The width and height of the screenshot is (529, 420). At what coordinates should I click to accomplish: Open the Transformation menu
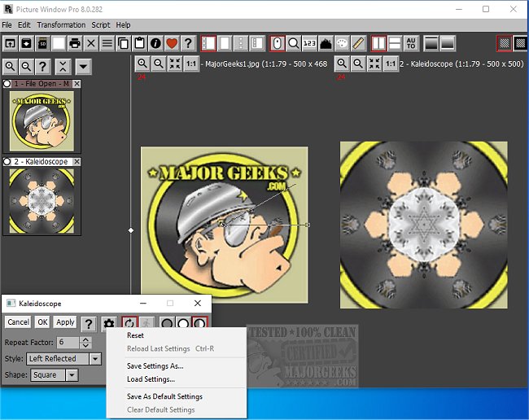pyautogui.click(x=61, y=25)
